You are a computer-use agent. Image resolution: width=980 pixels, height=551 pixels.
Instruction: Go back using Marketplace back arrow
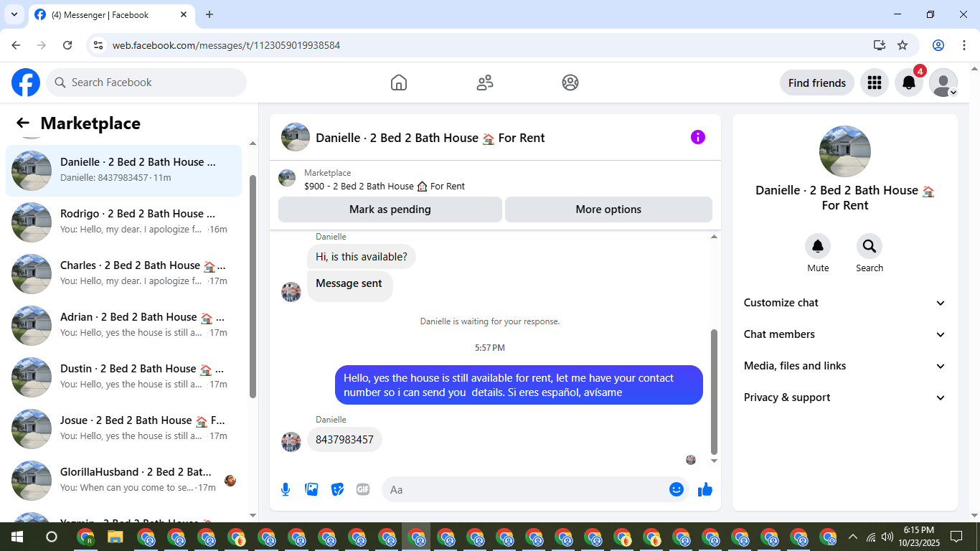[x=23, y=123]
